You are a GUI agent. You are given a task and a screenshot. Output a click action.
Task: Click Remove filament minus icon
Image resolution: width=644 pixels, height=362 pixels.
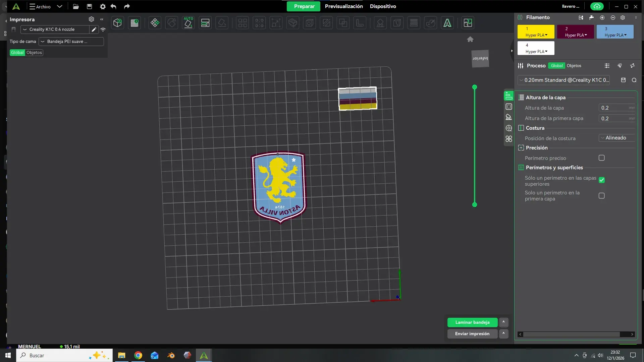[613, 17]
